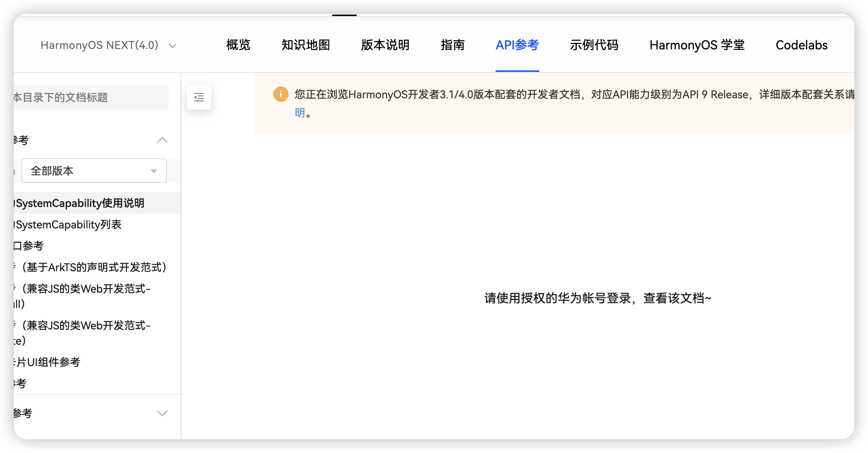This screenshot has height=453, width=868.
Task: Collapse the sidebar with the menu-fold icon
Action: [199, 97]
